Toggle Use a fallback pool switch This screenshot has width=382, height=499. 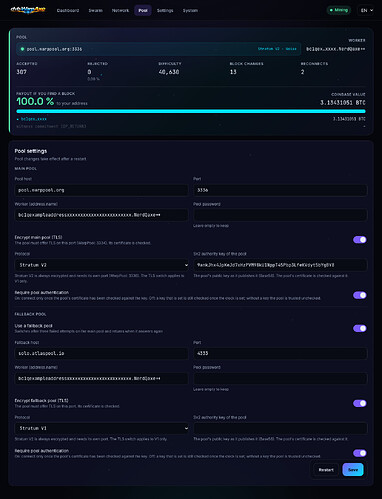[360, 328]
